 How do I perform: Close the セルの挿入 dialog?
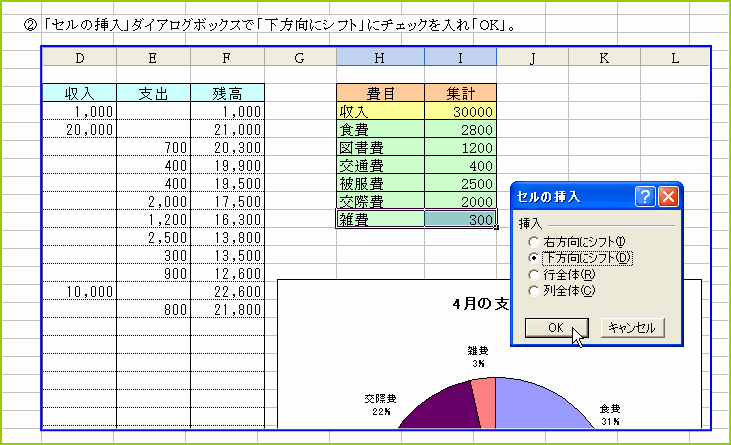[668, 197]
